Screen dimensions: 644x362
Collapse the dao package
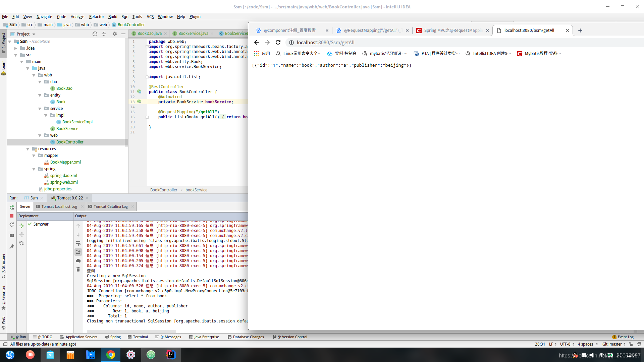click(40, 82)
